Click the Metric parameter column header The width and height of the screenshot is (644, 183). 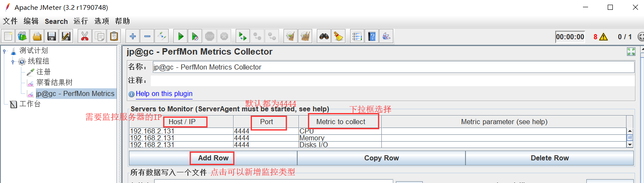pyautogui.click(x=504, y=122)
